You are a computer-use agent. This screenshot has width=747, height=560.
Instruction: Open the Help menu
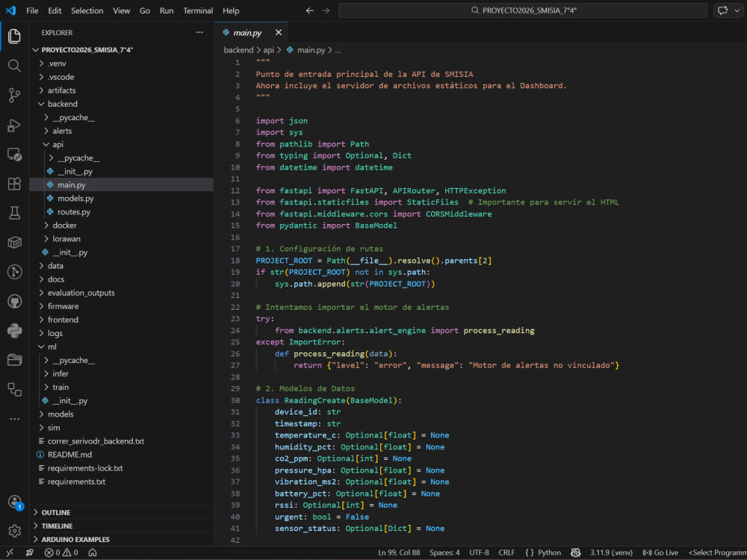click(231, 10)
